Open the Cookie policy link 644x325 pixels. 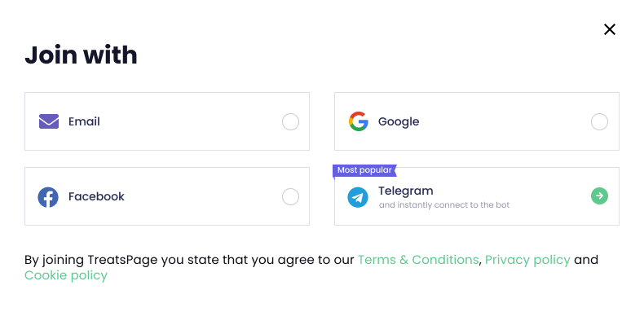pyautogui.click(x=66, y=275)
